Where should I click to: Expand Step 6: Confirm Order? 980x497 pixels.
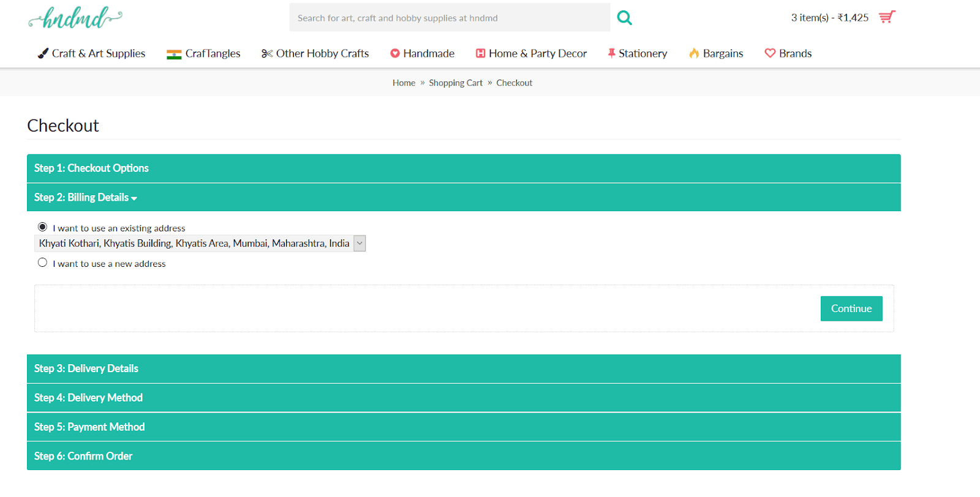pos(464,456)
